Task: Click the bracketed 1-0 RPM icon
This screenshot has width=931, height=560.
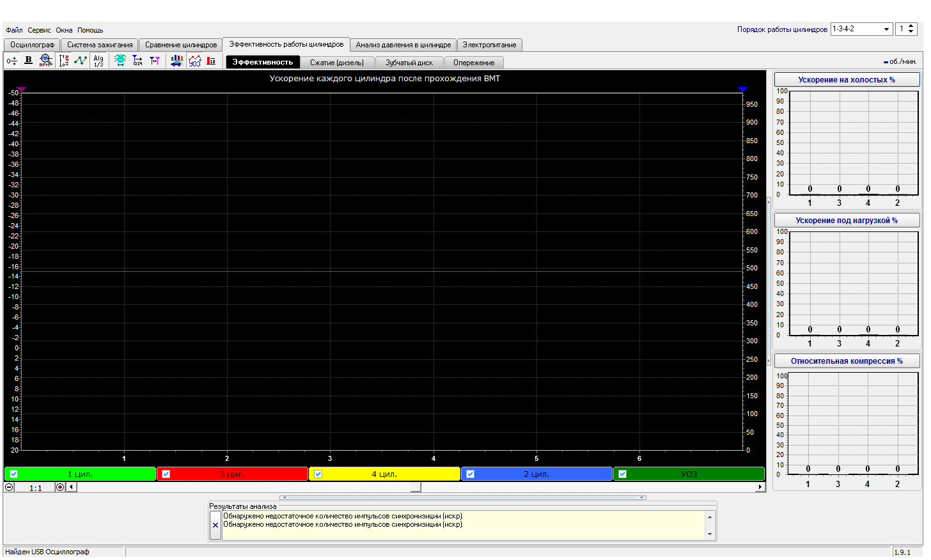Action: pos(64,61)
